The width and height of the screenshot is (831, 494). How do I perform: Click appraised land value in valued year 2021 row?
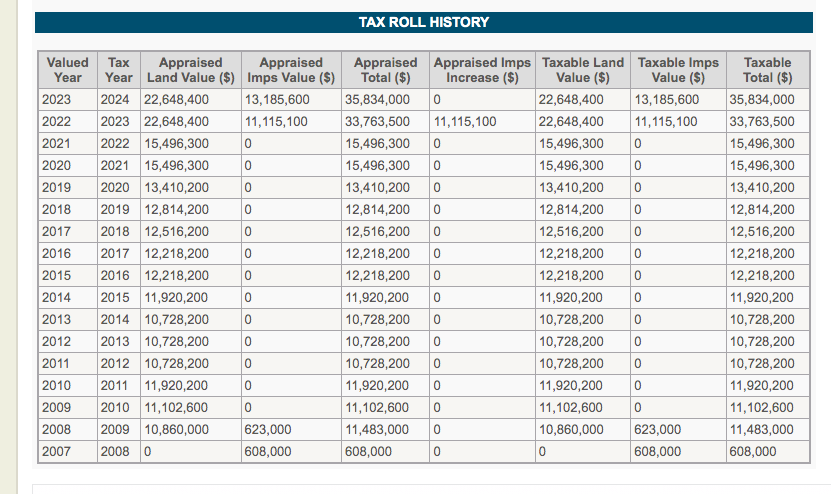click(191, 144)
